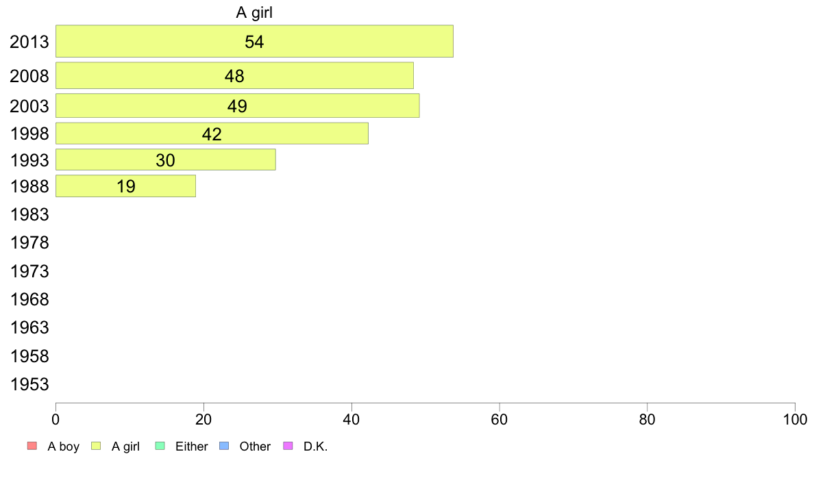Image resolution: width=814 pixels, height=504 pixels.
Task: Click the D.K. legend text label
Action: (x=316, y=446)
